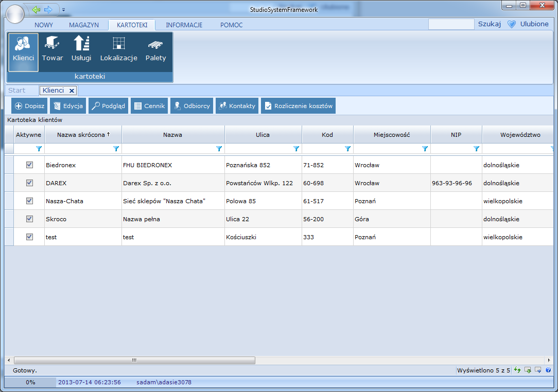Toggle Aktywne checkbox for Biedronex
Screen dimensions: 558x392
pos(29,165)
